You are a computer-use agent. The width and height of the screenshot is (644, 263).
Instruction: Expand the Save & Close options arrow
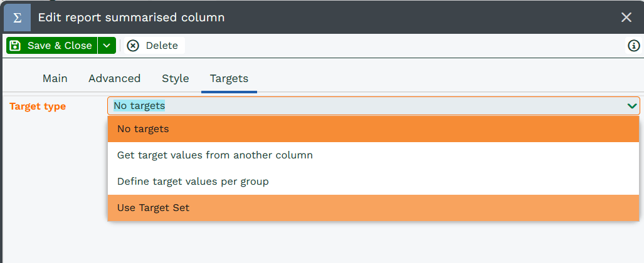click(x=107, y=46)
